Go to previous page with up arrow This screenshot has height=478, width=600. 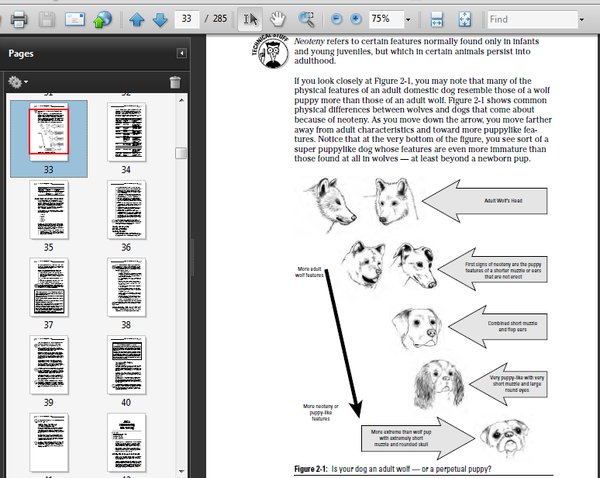click(x=137, y=19)
